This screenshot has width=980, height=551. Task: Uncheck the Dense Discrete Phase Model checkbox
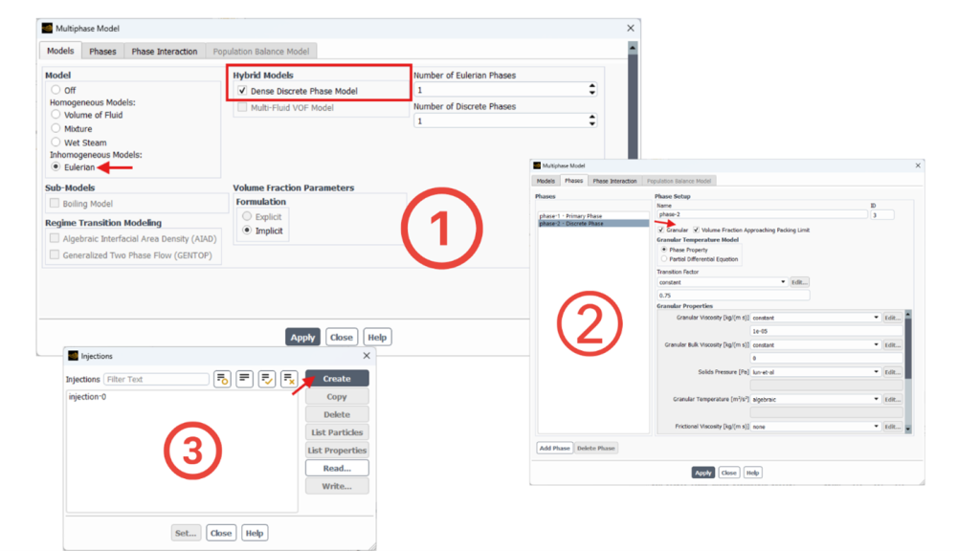pos(242,91)
